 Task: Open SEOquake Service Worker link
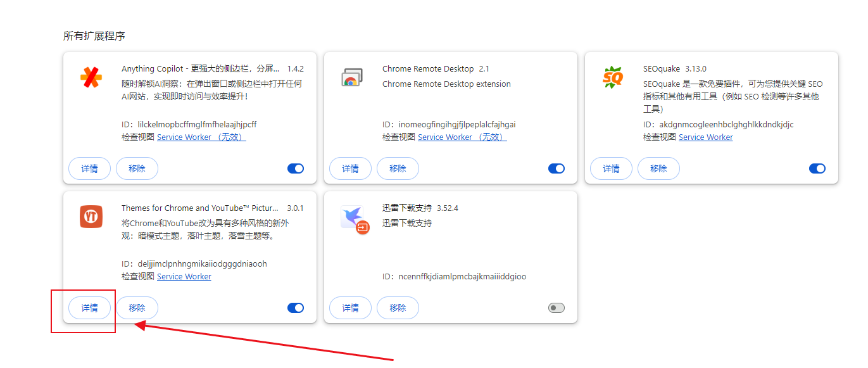click(706, 137)
